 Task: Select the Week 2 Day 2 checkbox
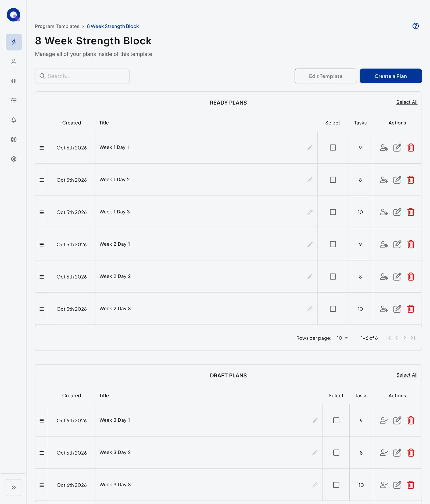click(x=333, y=277)
